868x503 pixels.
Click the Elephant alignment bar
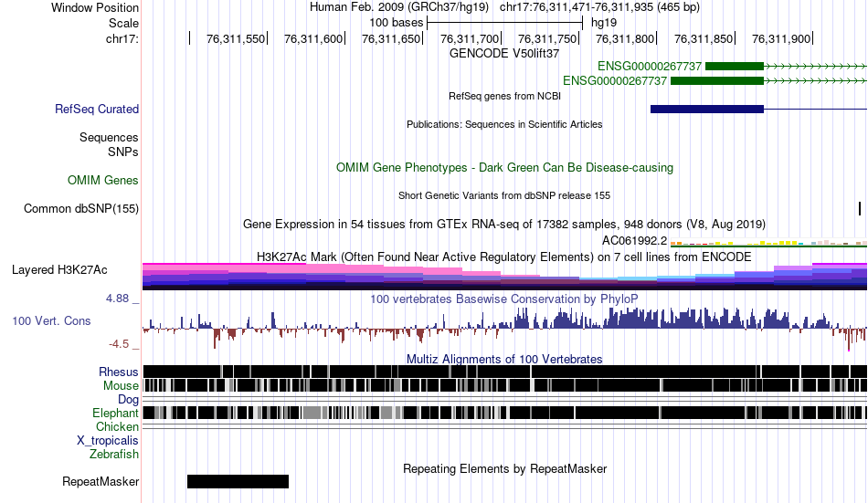(x=505, y=414)
